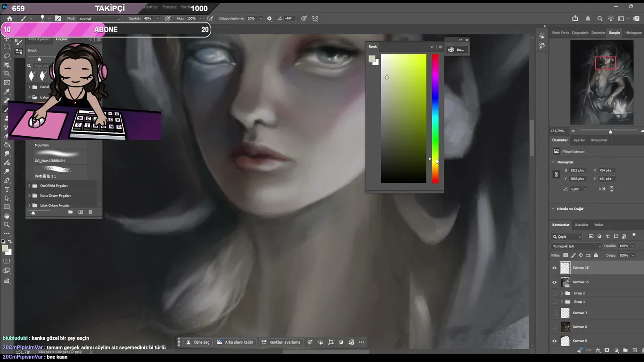Open the Ayarlar tab
This screenshot has width=644, height=362.
click(x=579, y=140)
